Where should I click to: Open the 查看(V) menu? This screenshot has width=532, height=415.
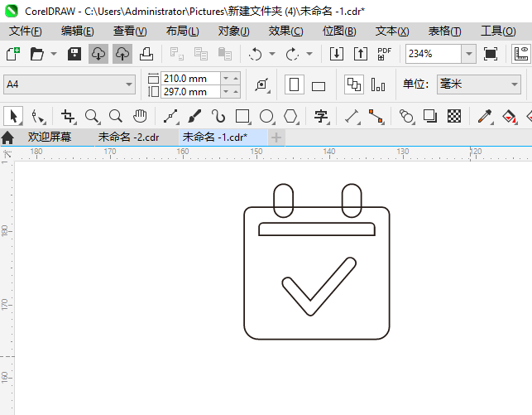click(130, 31)
